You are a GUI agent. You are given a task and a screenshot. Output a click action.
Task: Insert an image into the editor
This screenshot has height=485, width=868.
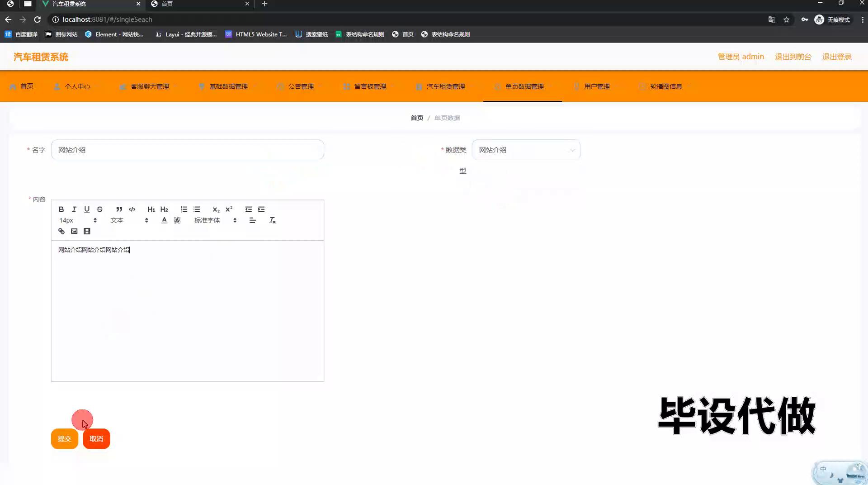coord(74,231)
